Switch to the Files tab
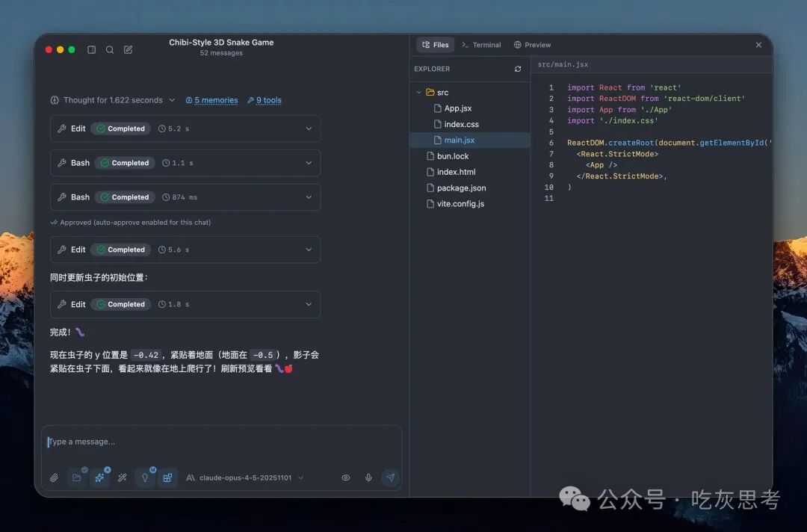Image resolution: width=807 pixels, height=532 pixels. pos(436,45)
